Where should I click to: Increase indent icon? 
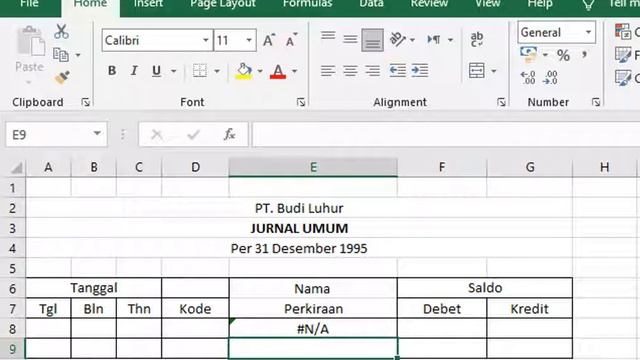(420, 71)
